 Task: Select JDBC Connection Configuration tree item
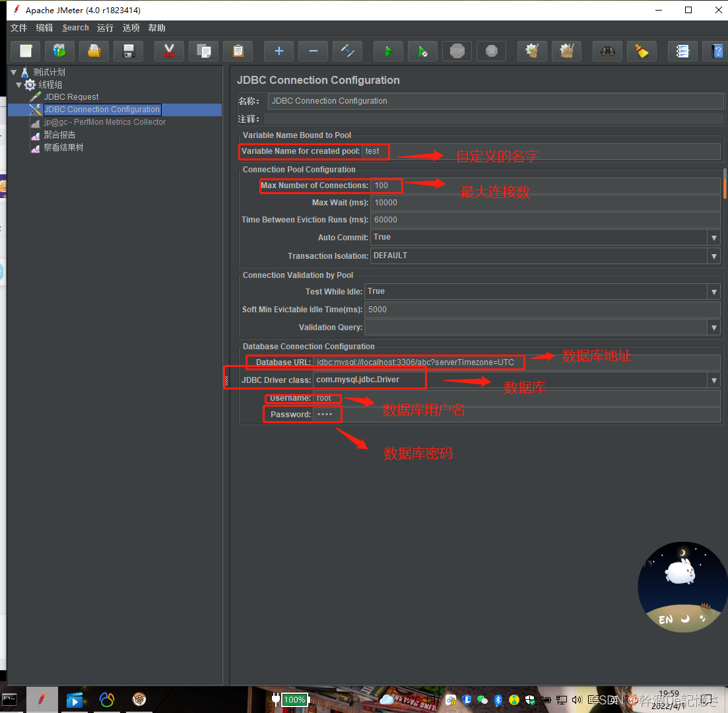point(102,110)
